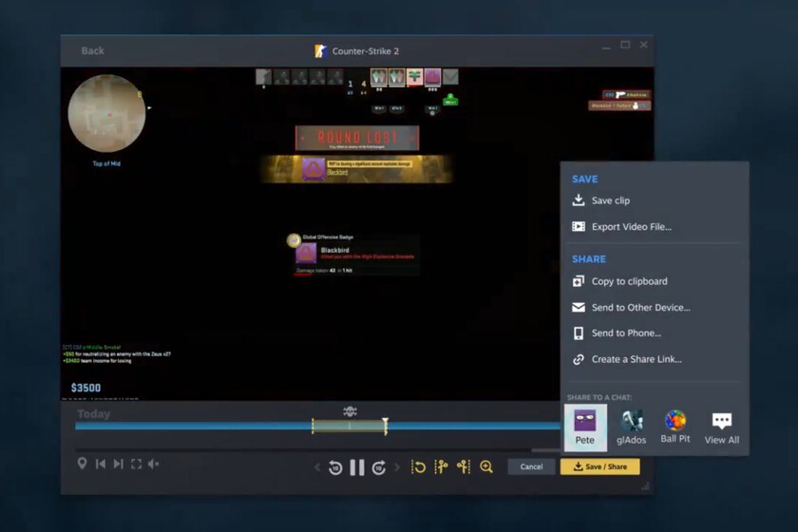This screenshot has height=532, width=798.
Task: Select Copy to clipboard
Action: click(x=619, y=281)
